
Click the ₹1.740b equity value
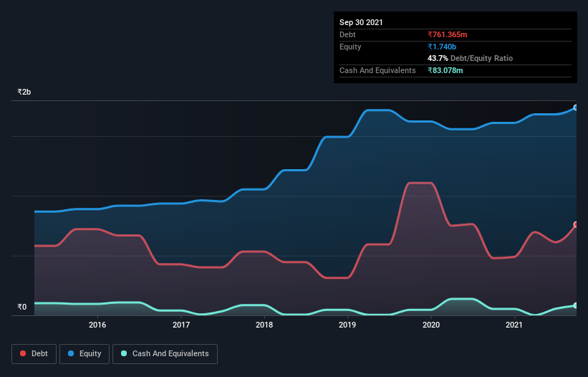[442, 47]
